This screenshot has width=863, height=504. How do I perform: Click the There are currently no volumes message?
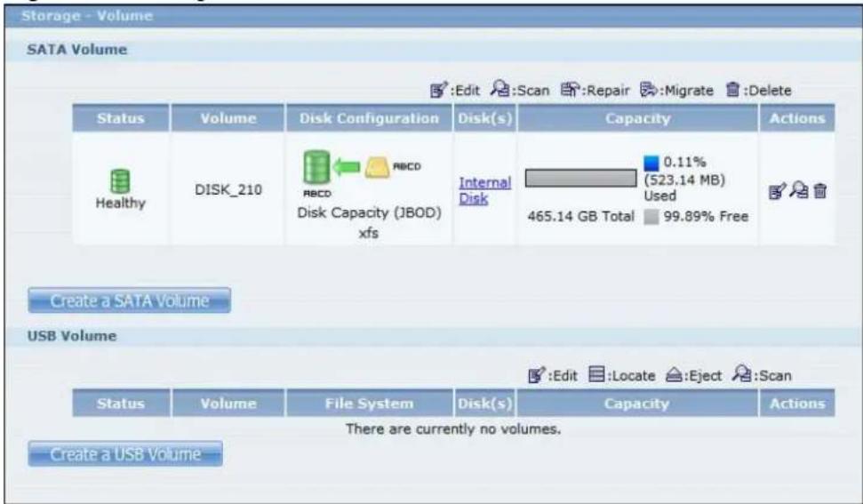click(453, 428)
